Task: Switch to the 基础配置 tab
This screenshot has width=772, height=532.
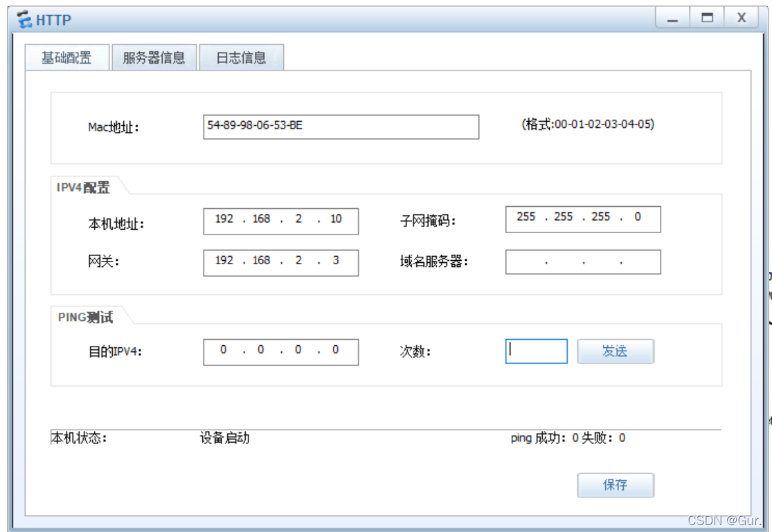Action: (x=67, y=57)
